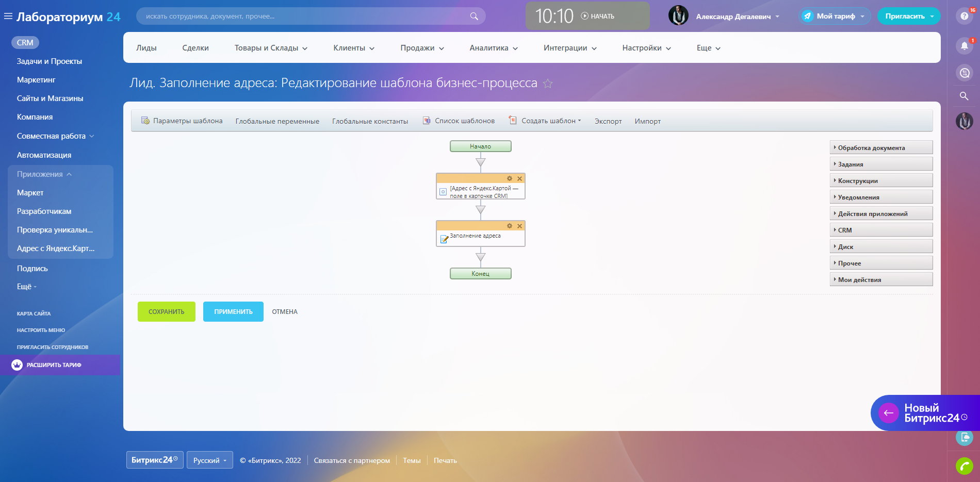Click the user avatar in the header
The width and height of the screenshot is (980, 482).
[x=678, y=16]
